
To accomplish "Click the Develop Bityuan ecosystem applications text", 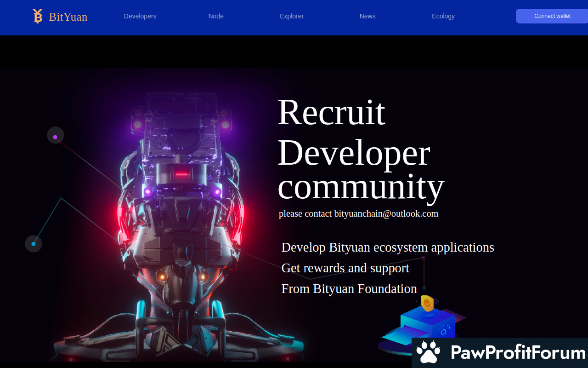I will 387,247.
